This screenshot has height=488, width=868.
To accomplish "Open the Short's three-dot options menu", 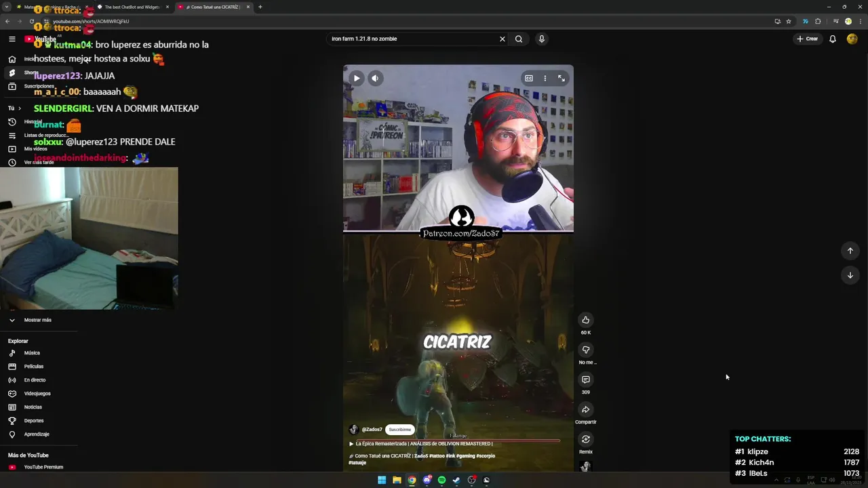I will click(x=545, y=78).
